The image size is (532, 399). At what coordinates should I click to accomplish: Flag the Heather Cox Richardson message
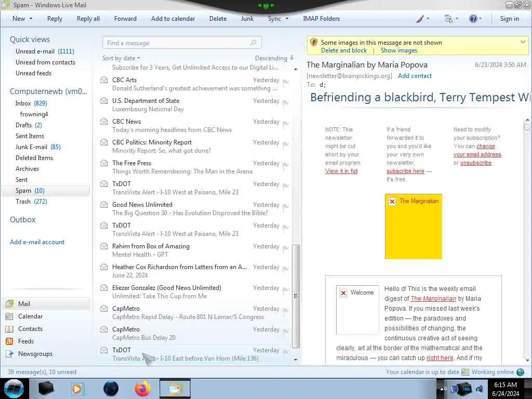(286, 269)
